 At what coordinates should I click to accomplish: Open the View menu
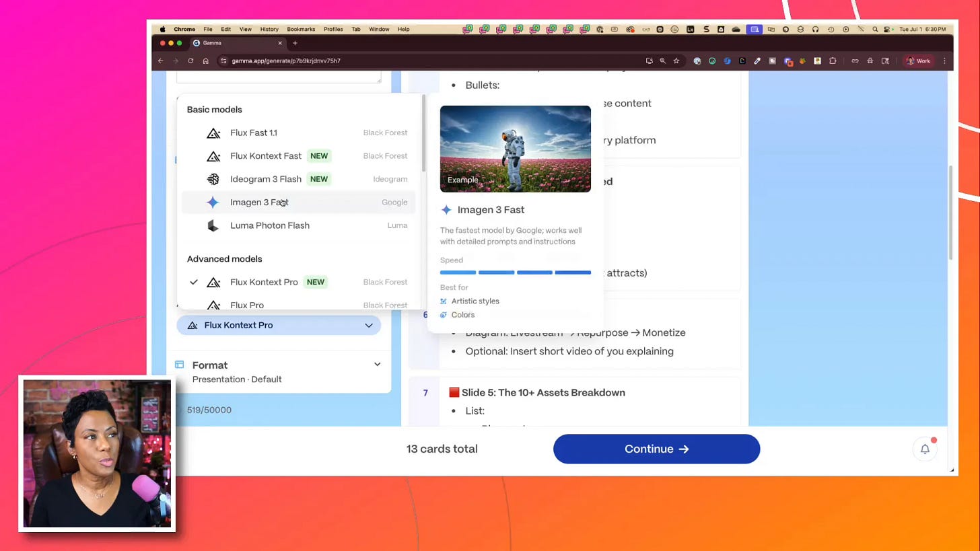coord(246,29)
